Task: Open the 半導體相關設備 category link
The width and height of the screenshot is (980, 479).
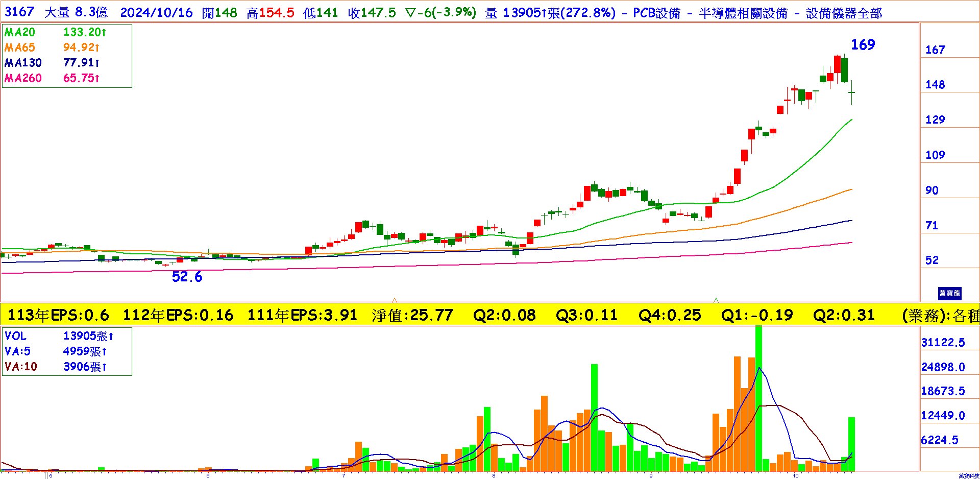Action: tap(743, 13)
